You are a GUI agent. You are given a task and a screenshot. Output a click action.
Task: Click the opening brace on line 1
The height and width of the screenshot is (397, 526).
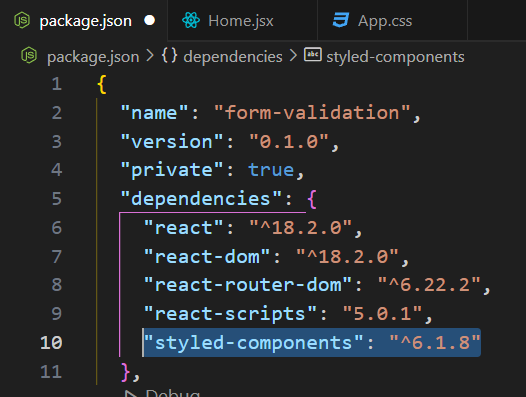point(102,84)
